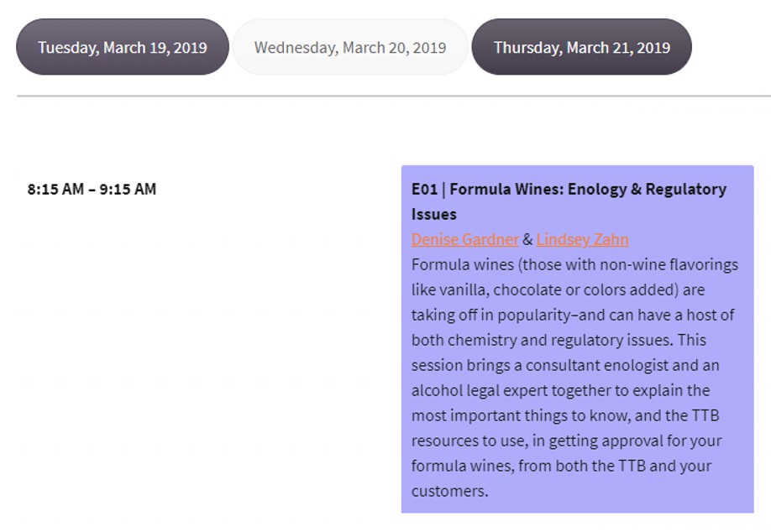Open Thursday, March 21, 2019 schedule
This screenshot has height=532, width=771.
pos(582,47)
